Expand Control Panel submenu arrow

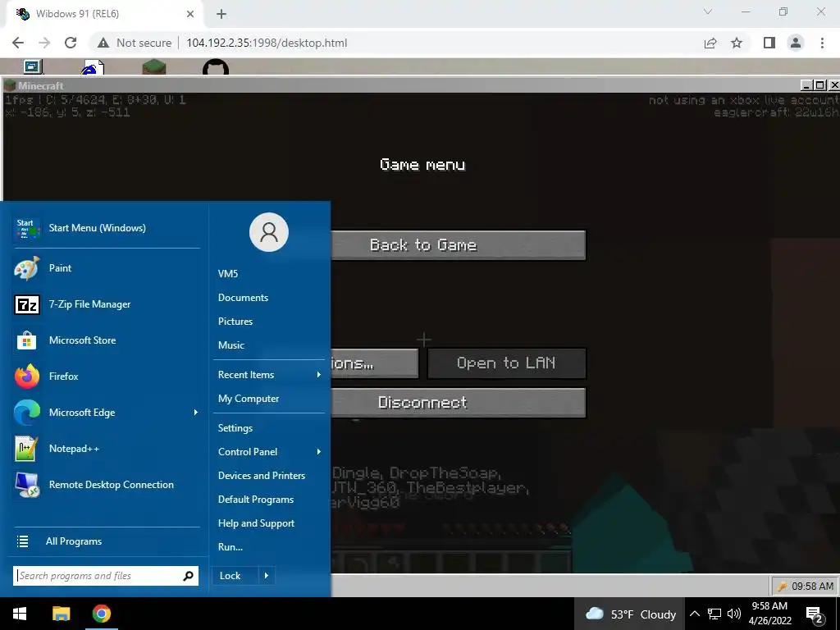[x=319, y=452]
